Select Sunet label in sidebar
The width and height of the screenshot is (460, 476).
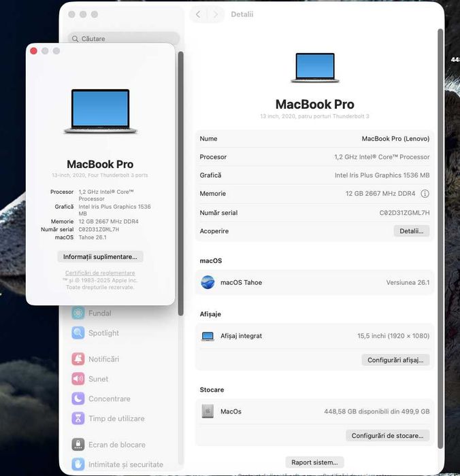click(98, 379)
